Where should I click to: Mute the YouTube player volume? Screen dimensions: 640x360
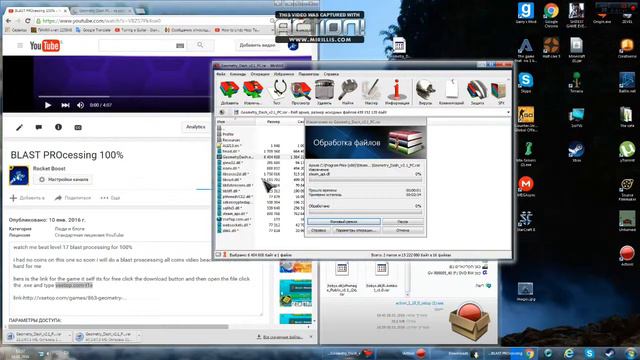(80, 105)
